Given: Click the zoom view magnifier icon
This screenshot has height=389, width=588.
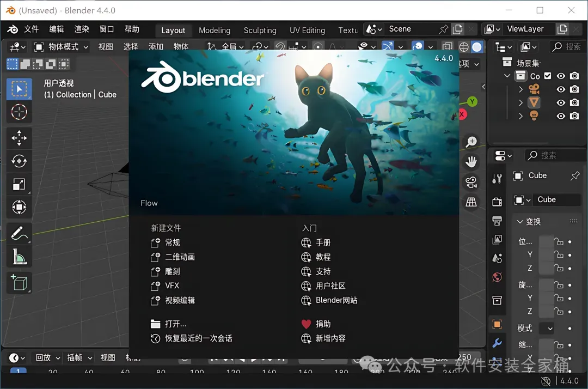Looking at the screenshot, I should pos(471,142).
